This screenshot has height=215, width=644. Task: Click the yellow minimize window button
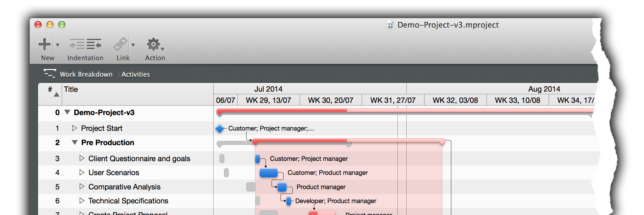point(50,25)
